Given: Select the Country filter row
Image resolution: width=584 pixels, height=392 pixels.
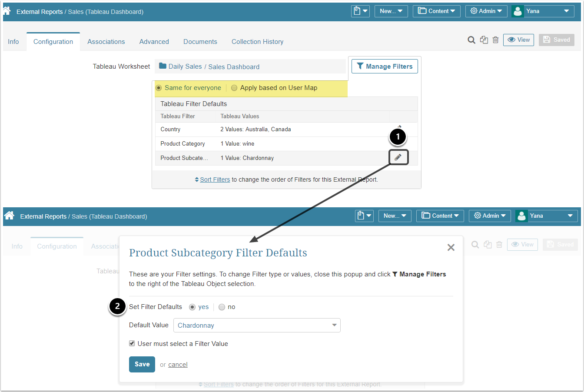Looking at the screenshot, I should pos(286,130).
